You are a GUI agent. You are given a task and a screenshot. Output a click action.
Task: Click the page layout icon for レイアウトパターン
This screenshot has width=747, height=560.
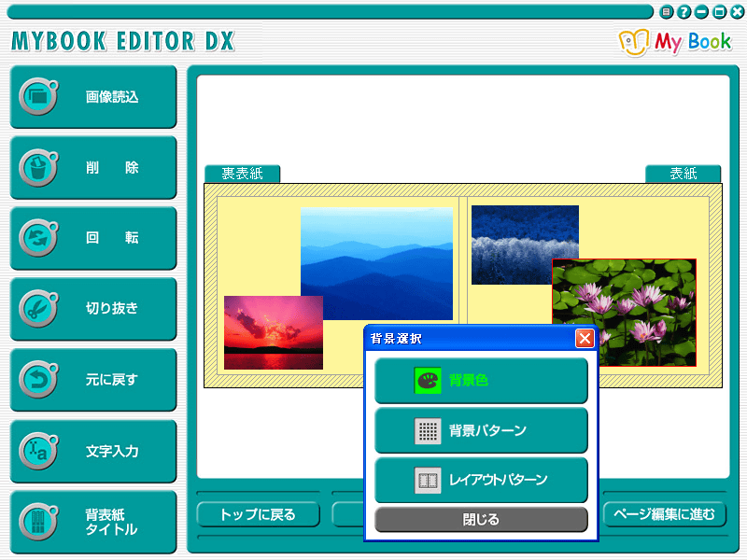pos(428,480)
